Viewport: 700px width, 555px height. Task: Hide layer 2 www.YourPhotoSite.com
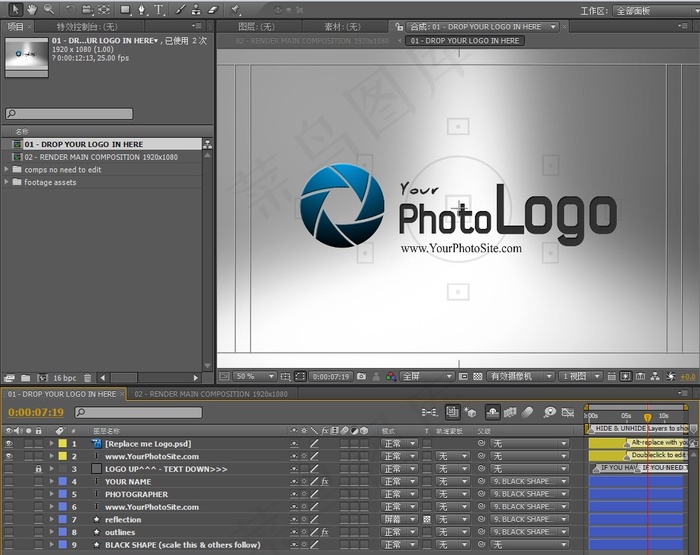point(8,456)
